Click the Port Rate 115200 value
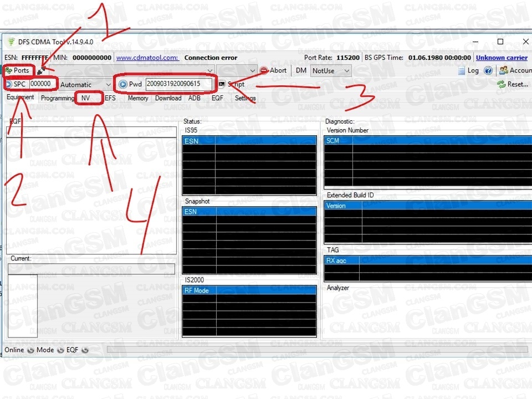Image resolution: width=532 pixels, height=399 pixels. (348, 58)
